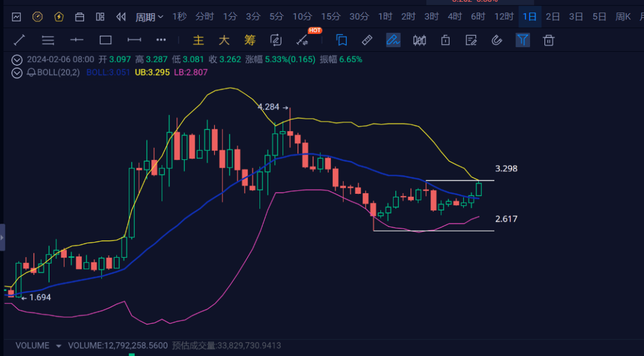Expand the left side panel handle
This screenshot has height=356, width=644.
[2, 237]
